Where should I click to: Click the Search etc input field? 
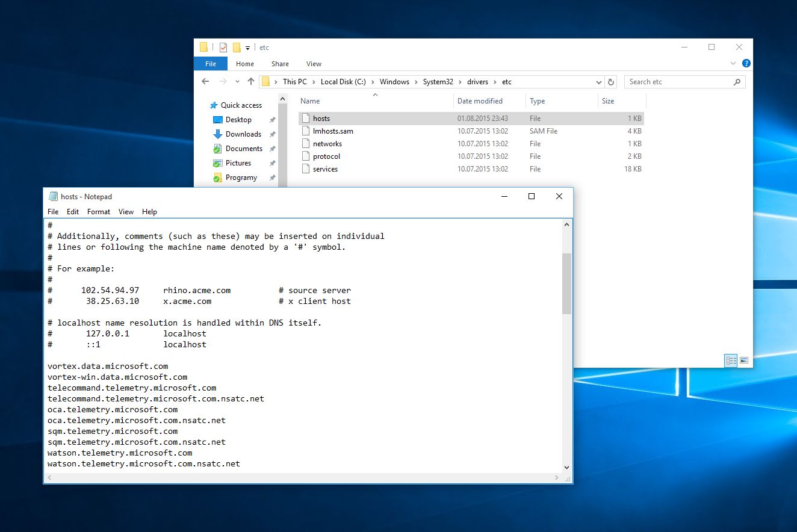679,82
